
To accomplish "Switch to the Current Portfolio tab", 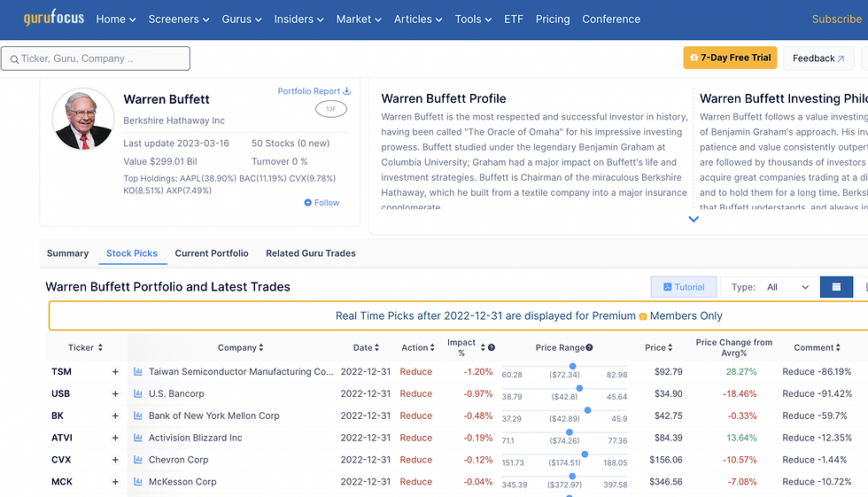I will (x=212, y=253).
